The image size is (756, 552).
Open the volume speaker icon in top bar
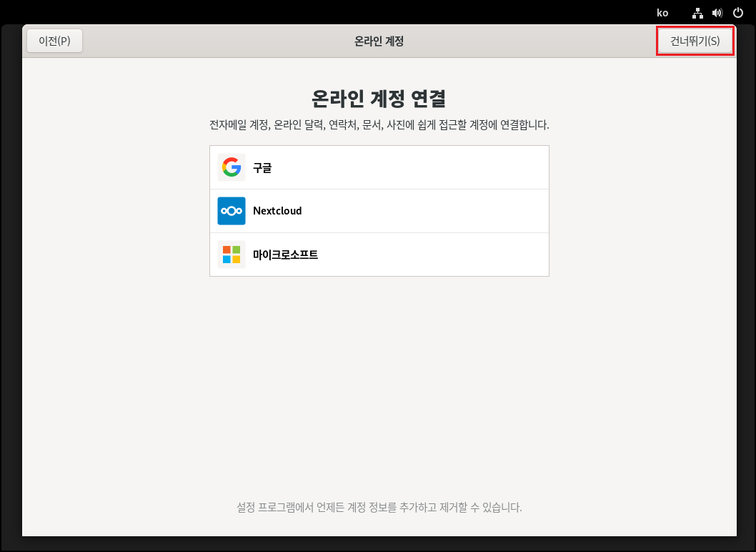pos(717,13)
